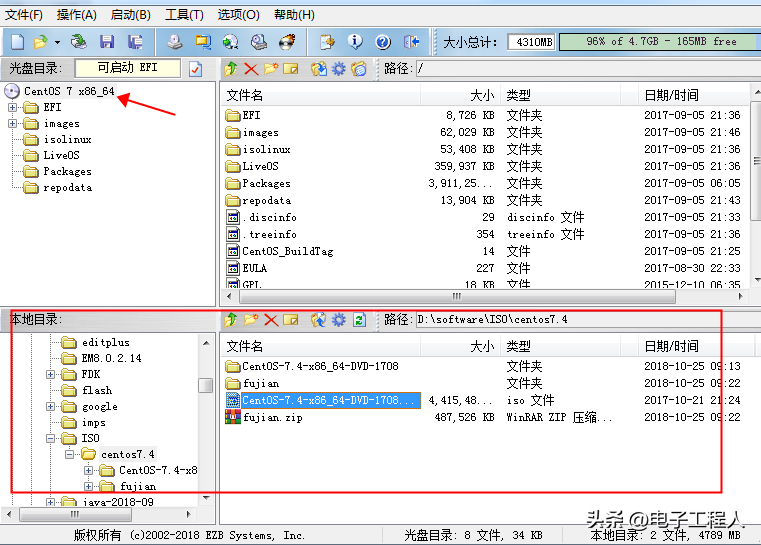
Task: Select the Packages folder in disc tree
Action: [67, 171]
